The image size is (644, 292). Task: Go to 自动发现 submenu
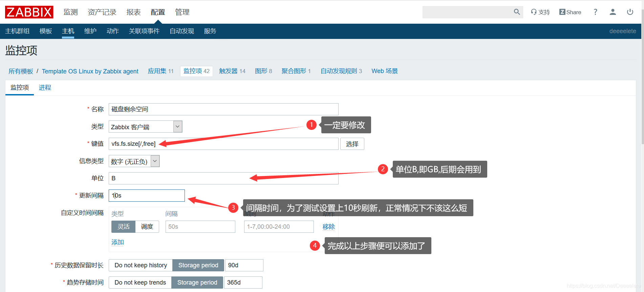(x=182, y=31)
